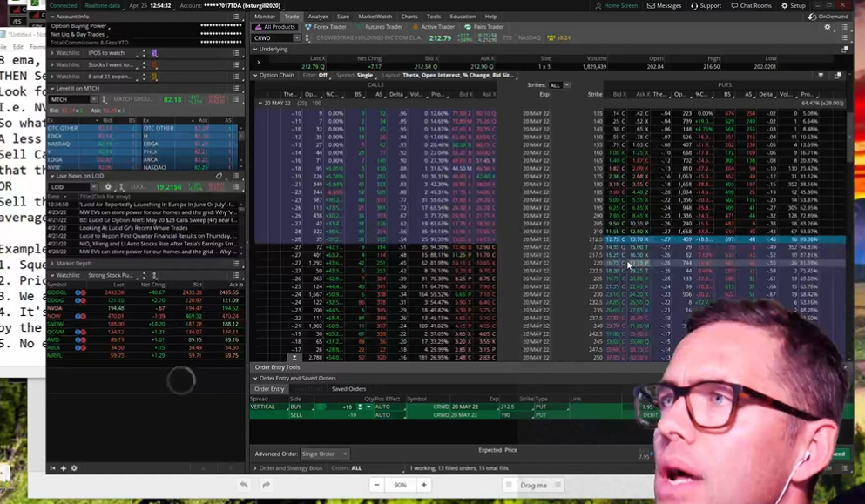Screen dimensions: 865x504
Task: Open the Strikes ALL dropdown
Action: (559, 85)
